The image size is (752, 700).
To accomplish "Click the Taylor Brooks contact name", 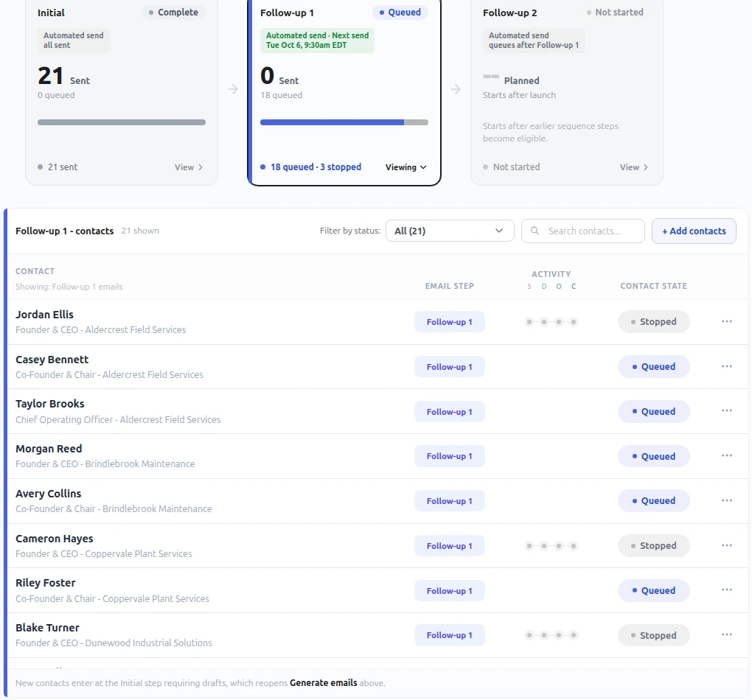I will [50, 404].
